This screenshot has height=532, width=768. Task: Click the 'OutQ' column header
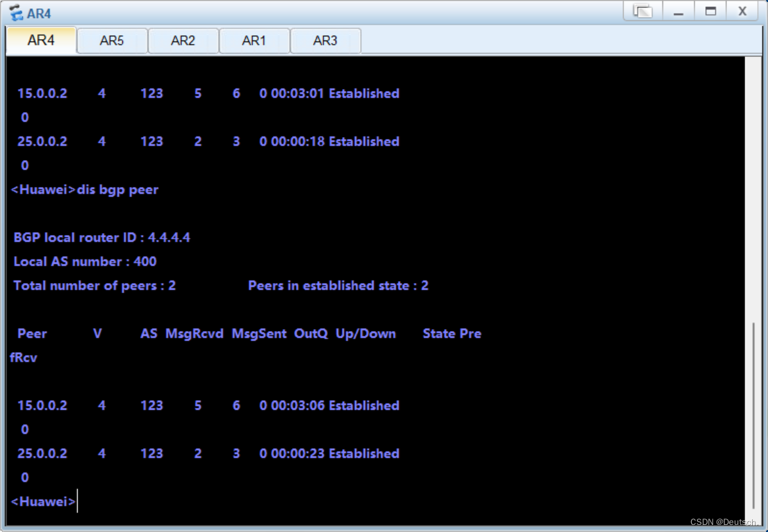pos(311,334)
